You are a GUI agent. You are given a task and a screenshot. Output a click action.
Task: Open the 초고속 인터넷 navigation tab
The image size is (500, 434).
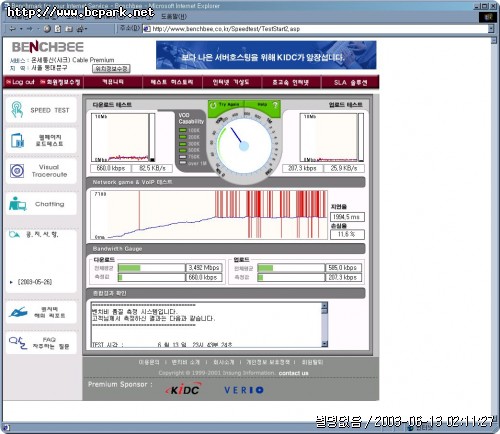coord(291,82)
